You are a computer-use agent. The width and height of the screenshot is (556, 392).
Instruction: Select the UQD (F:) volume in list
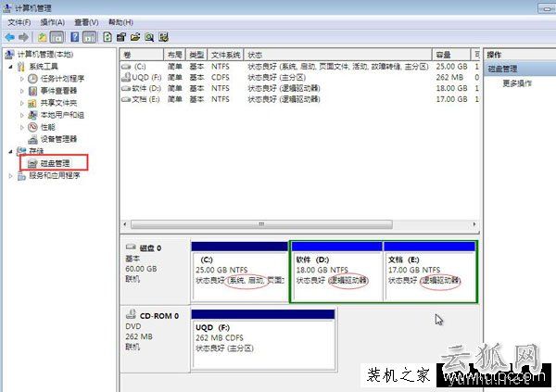click(142, 77)
